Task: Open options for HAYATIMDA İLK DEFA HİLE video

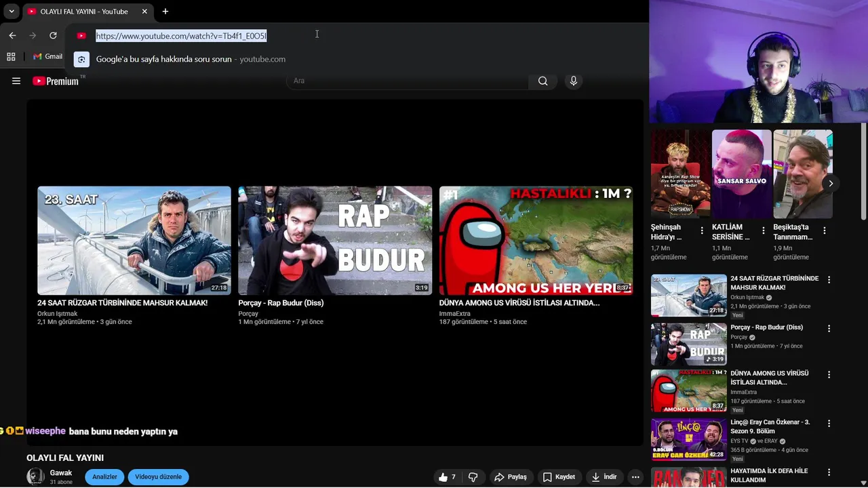Action: coord(829,472)
